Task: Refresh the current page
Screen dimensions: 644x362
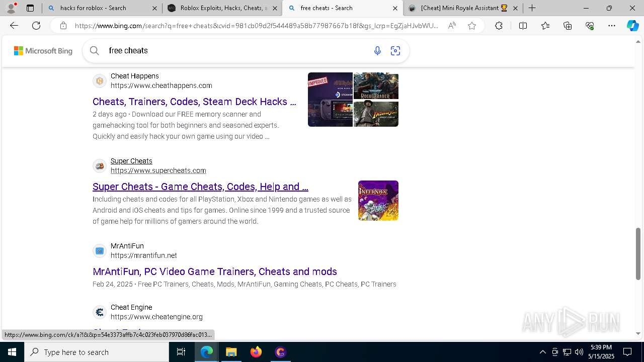Action: 36,26
